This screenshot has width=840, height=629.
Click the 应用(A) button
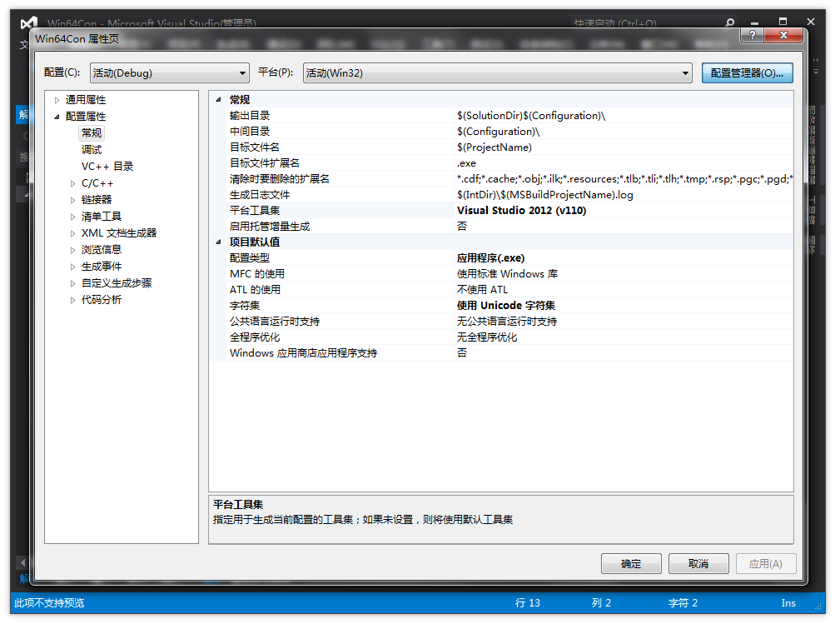click(766, 564)
